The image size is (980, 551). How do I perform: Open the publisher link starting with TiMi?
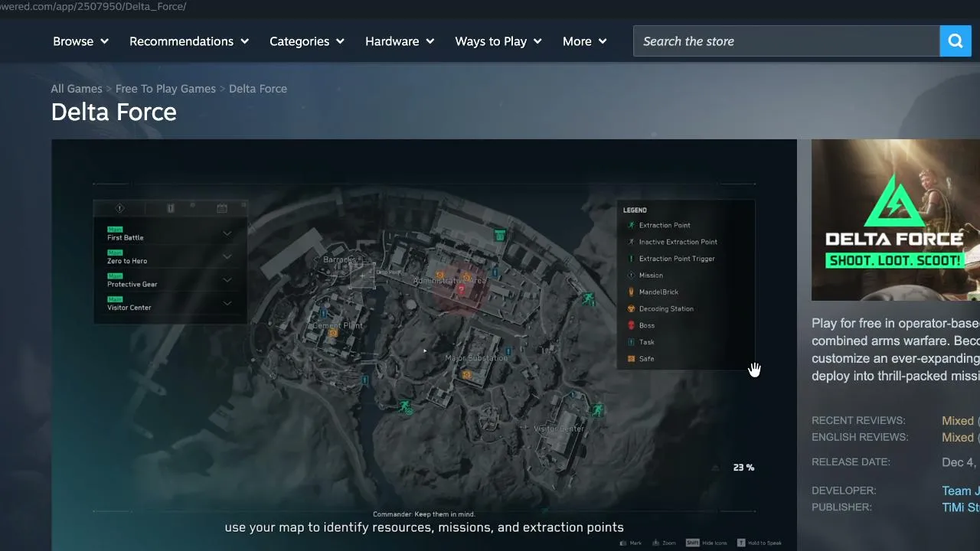pos(961,508)
